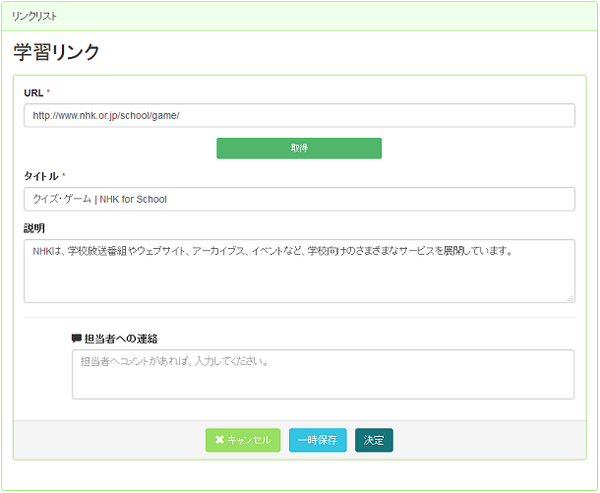Click the X icon on キャンセル
Image resolution: width=600 pixels, height=493 pixels.
[x=220, y=440]
